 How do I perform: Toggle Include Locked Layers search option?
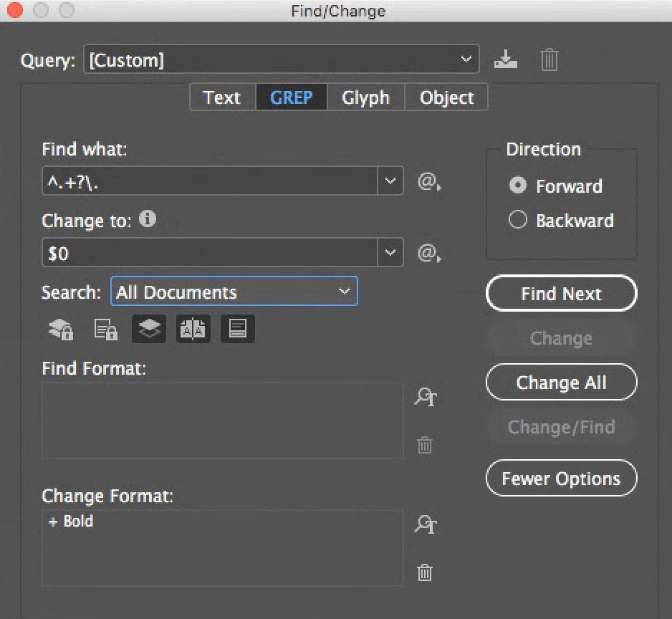point(61,329)
